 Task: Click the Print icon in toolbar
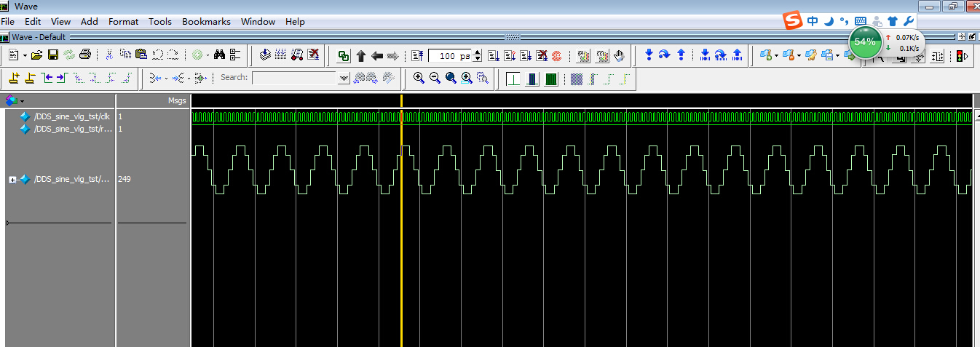tap(85, 55)
